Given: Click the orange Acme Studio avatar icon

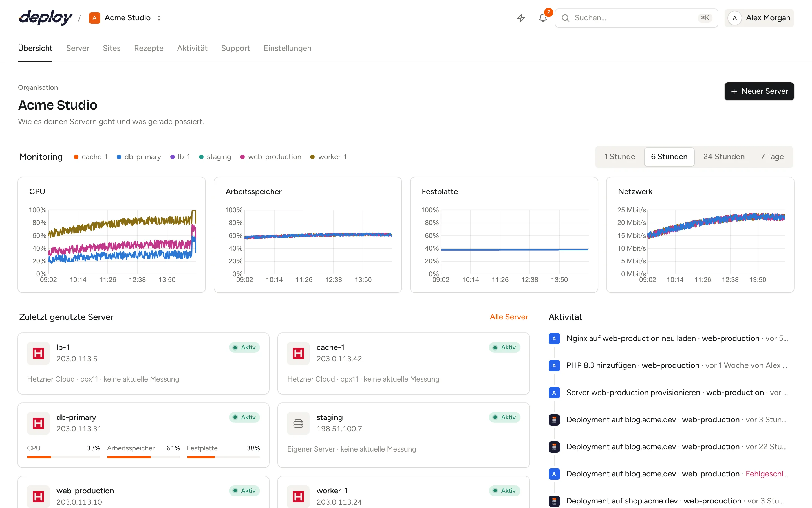Looking at the screenshot, I should (x=95, y=18).
